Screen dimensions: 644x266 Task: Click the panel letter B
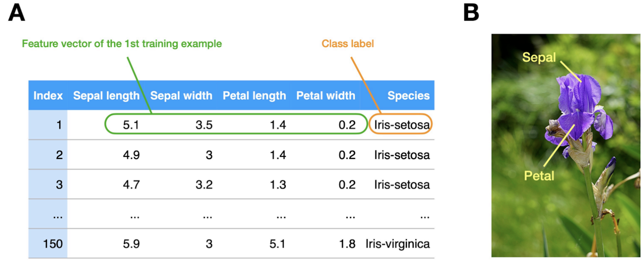[x=471, y=12]
